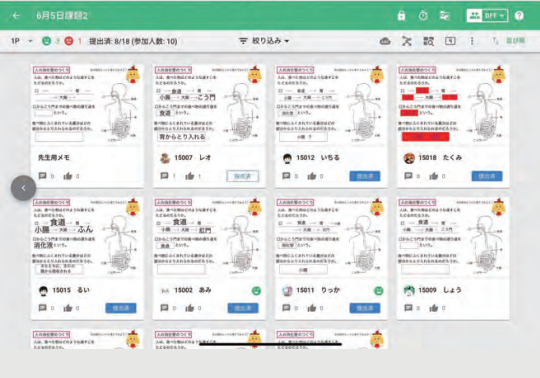Click the cloud download icon

click(x=385, y=41)
